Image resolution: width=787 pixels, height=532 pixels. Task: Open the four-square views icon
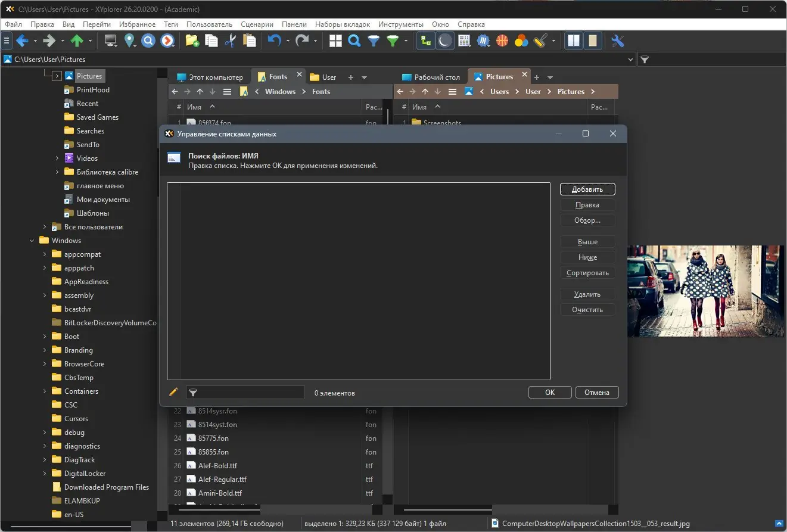(x=335, y=41)
